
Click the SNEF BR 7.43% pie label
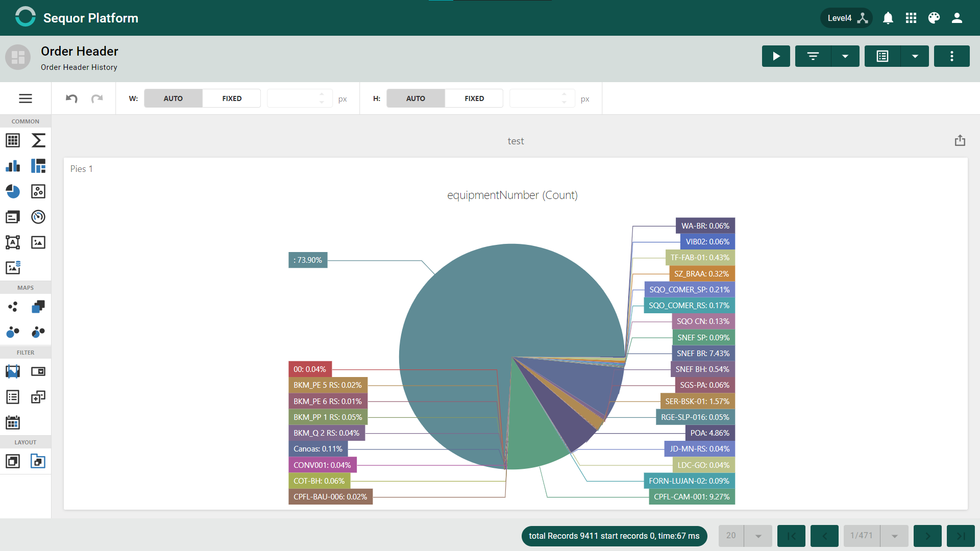tap(703, 353)
